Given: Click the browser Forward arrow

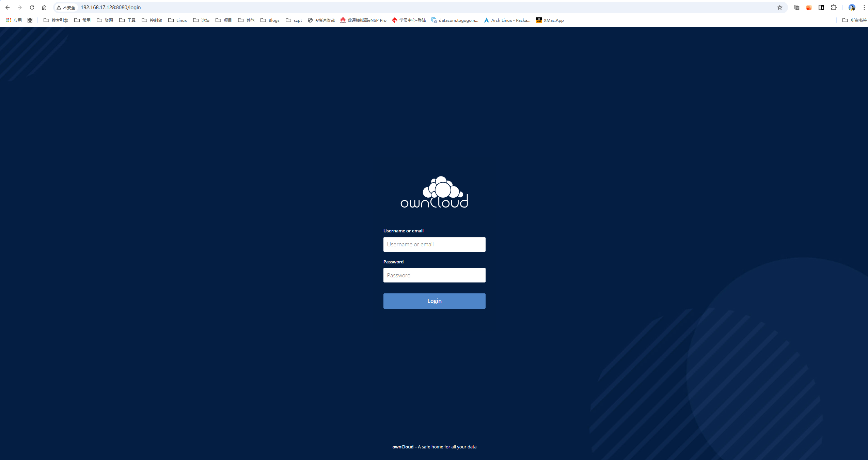Looking at the screenshot, I should pos(20,7).
